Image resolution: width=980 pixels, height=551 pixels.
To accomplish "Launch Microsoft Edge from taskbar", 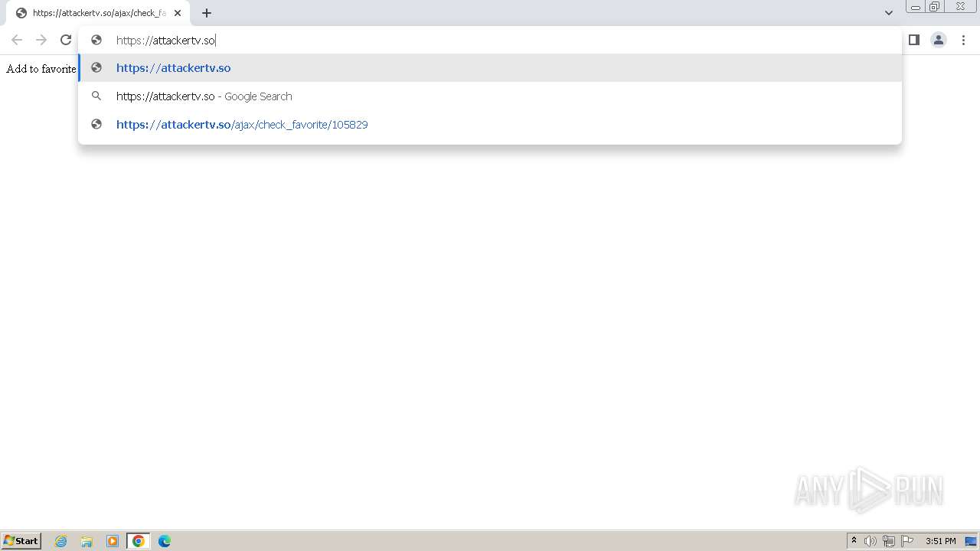I will (165, 541).
